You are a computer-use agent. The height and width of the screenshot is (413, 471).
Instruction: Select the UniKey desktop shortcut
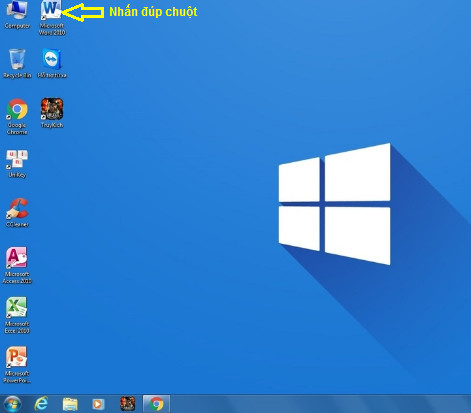pyautogui.click(x=17, y=163)
